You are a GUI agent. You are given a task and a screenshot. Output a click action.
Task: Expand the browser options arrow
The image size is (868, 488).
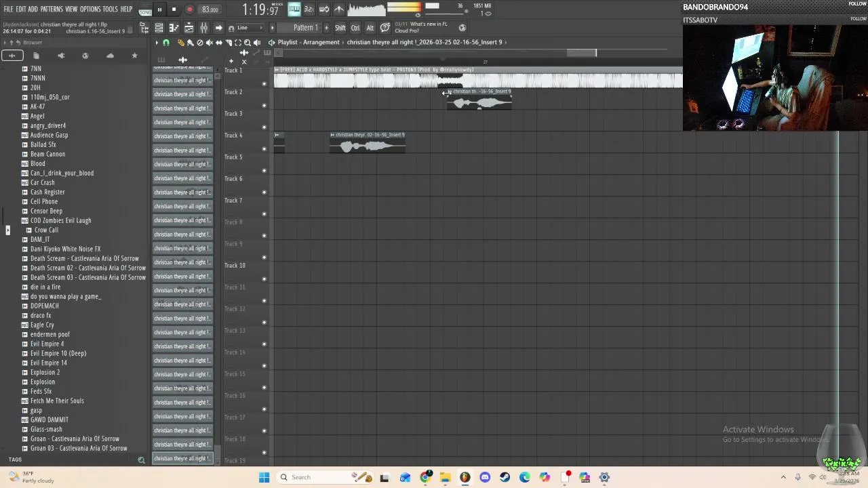click(5, 42)
